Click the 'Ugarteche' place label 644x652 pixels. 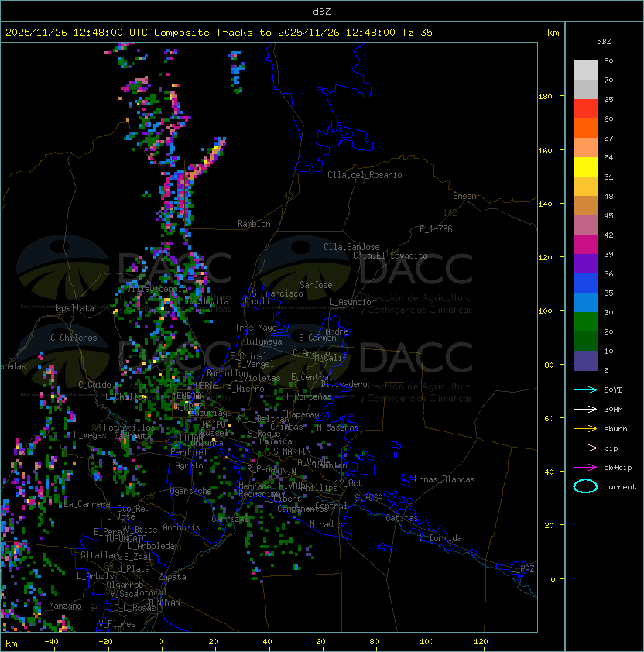point(191,491)
